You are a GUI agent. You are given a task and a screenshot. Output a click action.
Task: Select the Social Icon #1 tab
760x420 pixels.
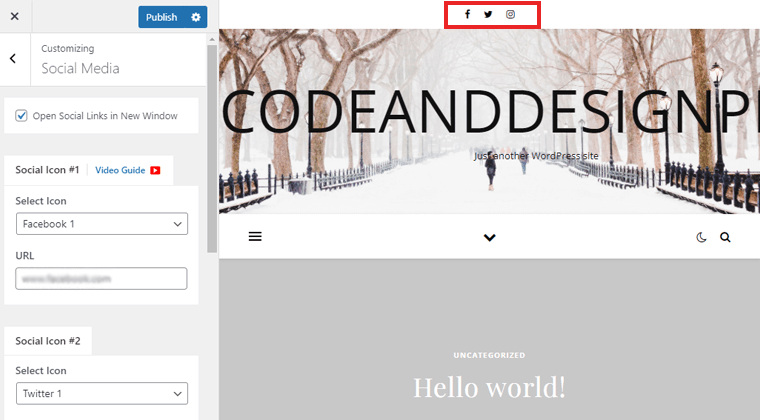point(45,171)
